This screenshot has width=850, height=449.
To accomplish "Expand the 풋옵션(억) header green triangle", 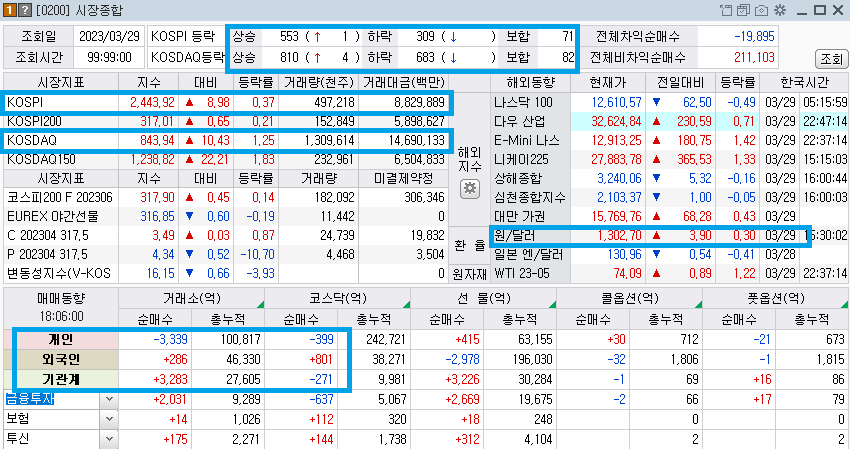I will point(845,304).
